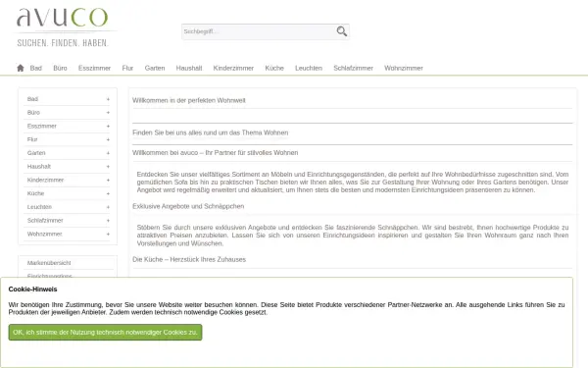Select Büro link in the sidebar
Viewport: 588px width, 368px height.
pyautogui.click(x=33, y=113)
